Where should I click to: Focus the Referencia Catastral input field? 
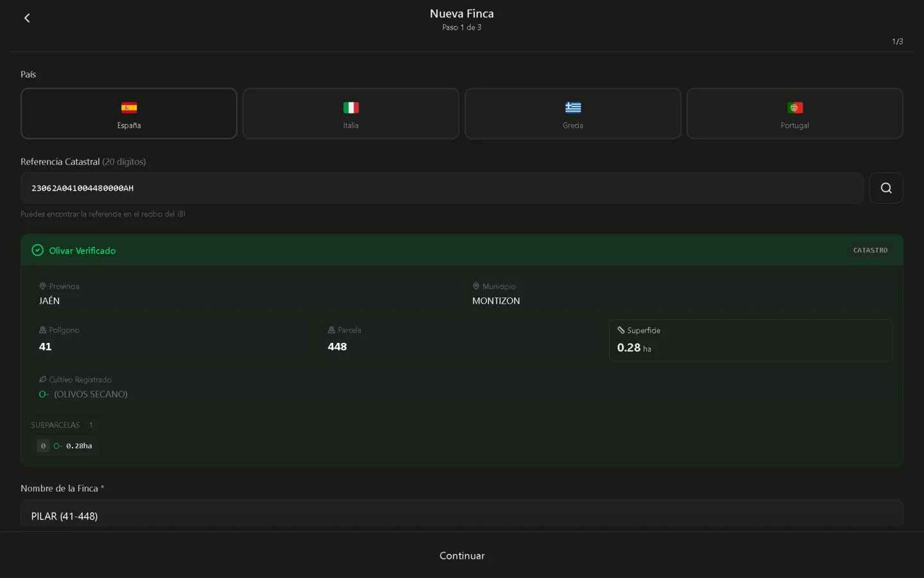441,188
